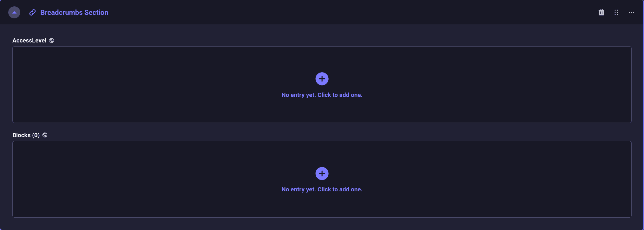The image size is (644, 230).
Task: Click the Blocks (0) field label
Action: (x=26, y=135)
